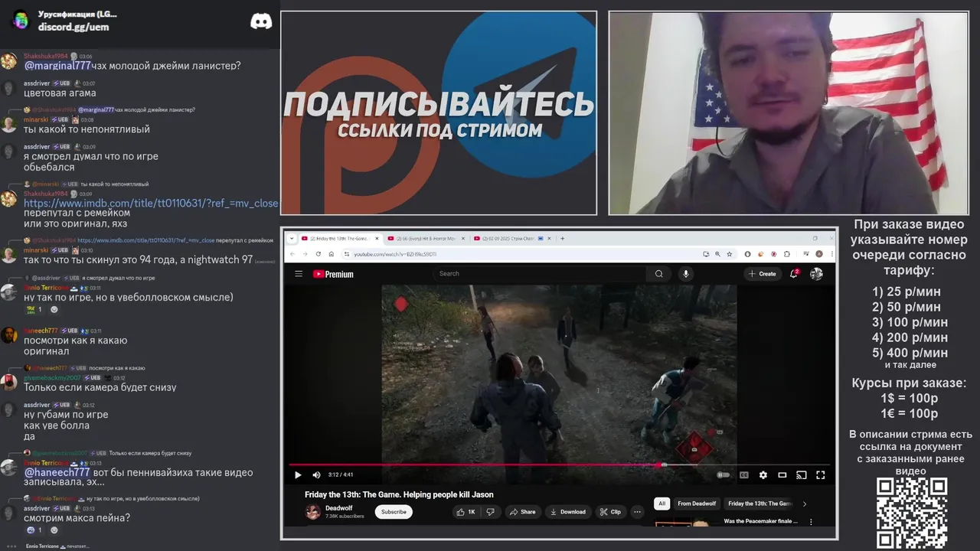Open the imdb.com link in chat
This screenshot has height=551, width=980.
point(151,204)
